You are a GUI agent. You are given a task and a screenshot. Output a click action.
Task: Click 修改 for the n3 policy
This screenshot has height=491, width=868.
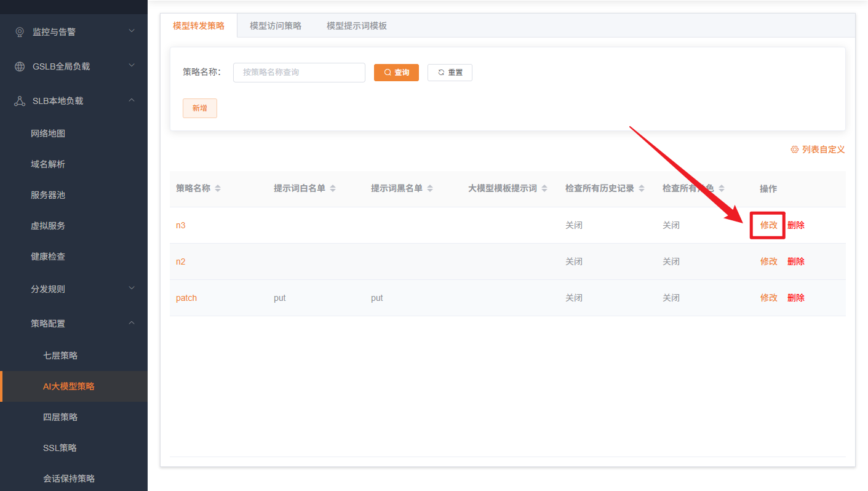pyautogui.click(x=768, y=225)
